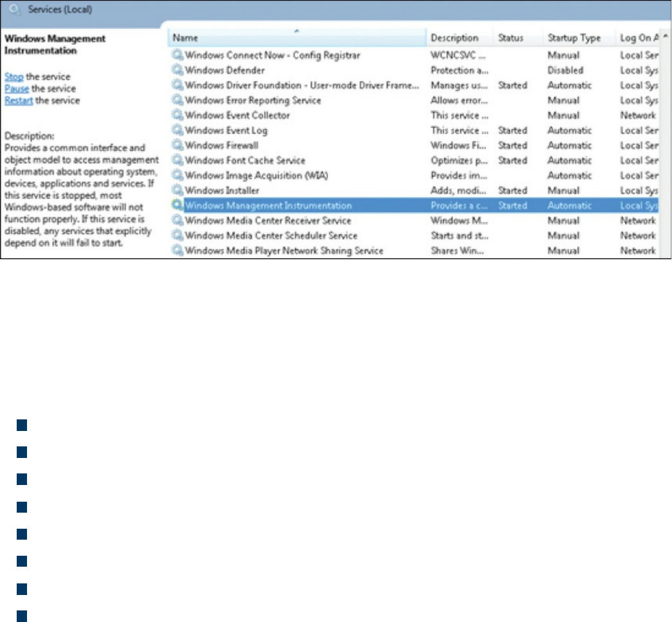672x622 pixels.
Task: Sort by the Startup Type column header
Action: 579,38
